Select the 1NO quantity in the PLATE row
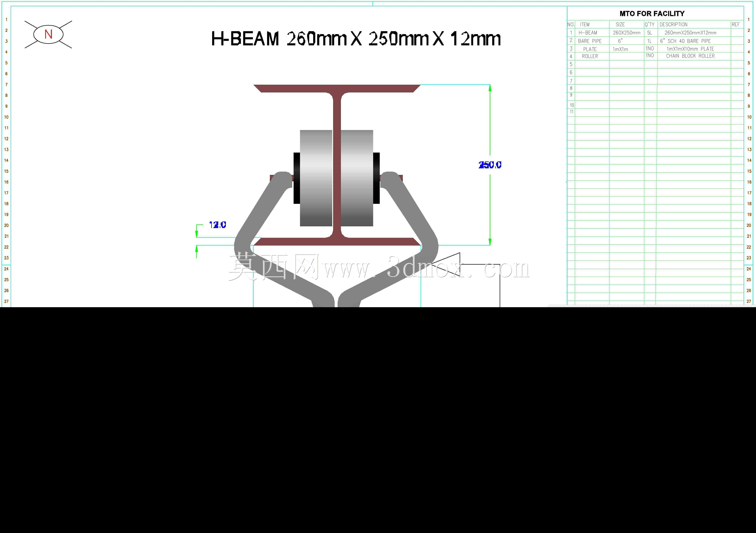 coord(650,48)
